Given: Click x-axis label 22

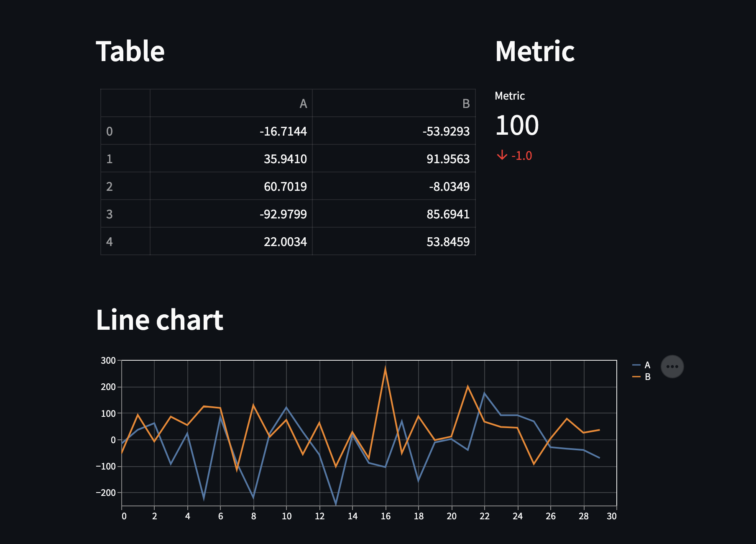Looking at the screenshot, I should pos(485,516).
